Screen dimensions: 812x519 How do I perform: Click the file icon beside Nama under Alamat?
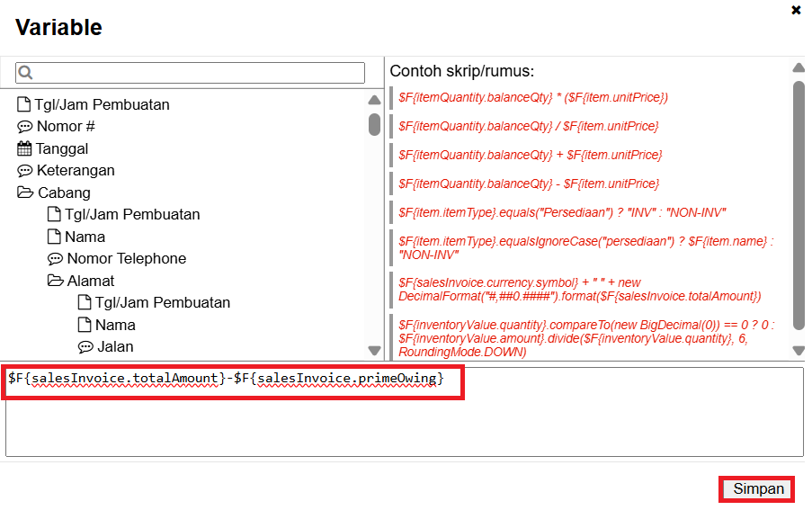85,325
